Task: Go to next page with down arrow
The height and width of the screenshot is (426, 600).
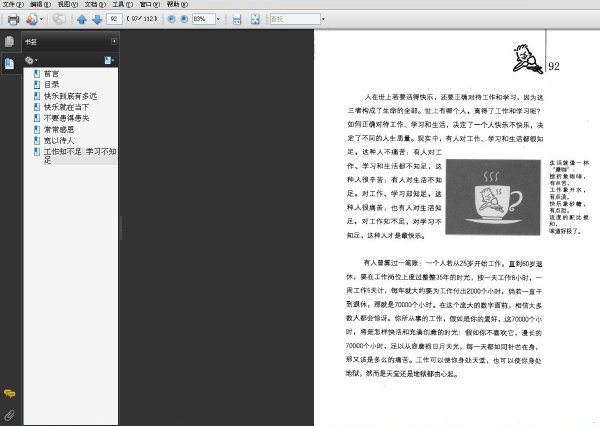Action: [x=97, y=19]
